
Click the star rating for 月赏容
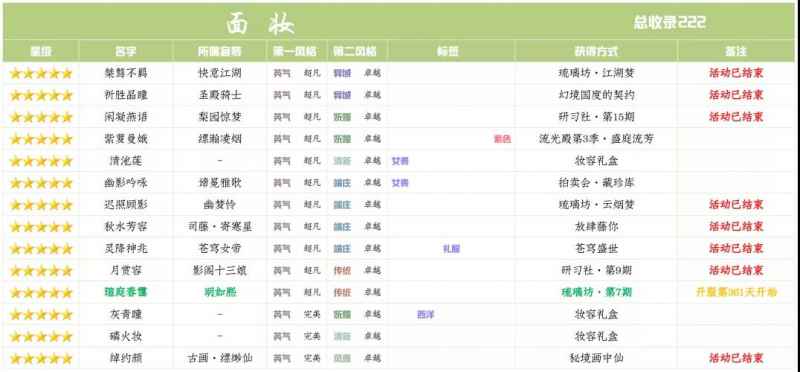point(41,271)
